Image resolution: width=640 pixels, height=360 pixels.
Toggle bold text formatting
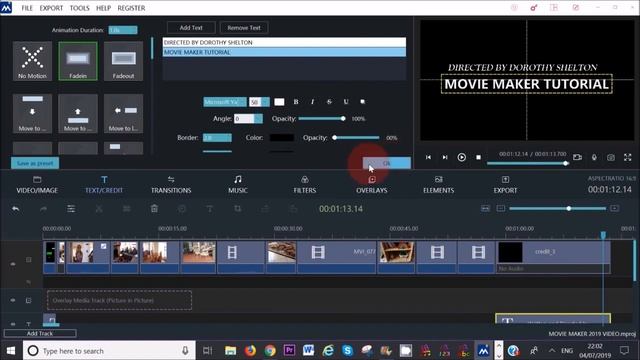(296, 102)
